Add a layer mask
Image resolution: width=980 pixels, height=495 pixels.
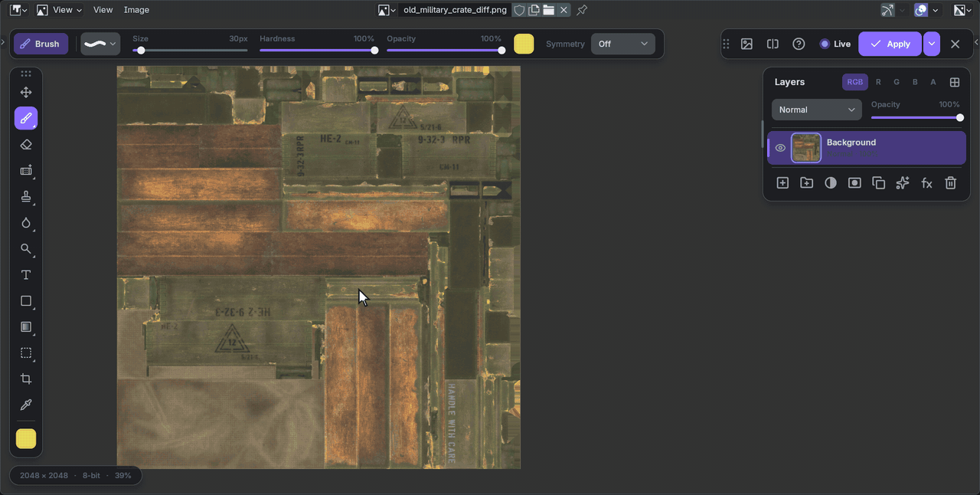pos(854,183)
